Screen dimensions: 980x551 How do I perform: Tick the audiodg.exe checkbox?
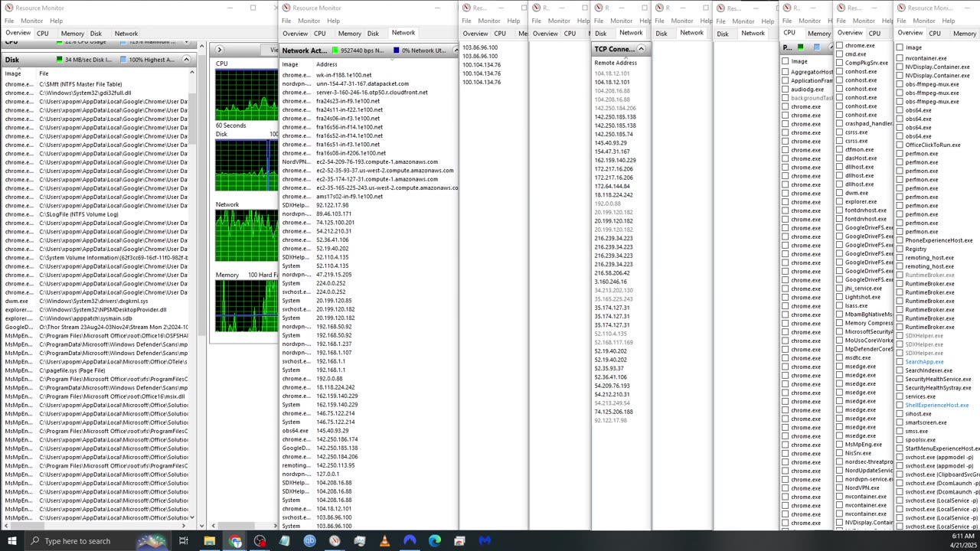click(785, 90)
